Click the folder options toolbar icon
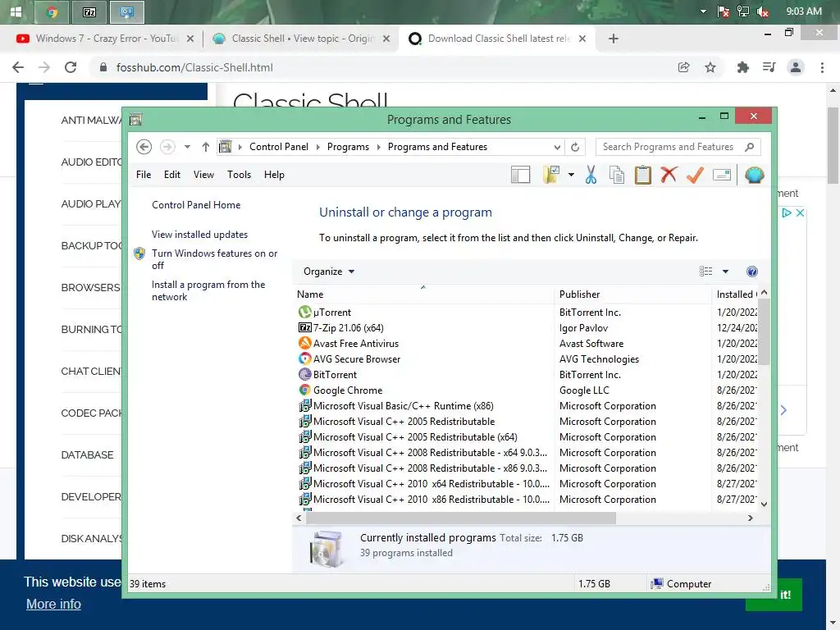840x630 pixels. (x=551, y=175)
